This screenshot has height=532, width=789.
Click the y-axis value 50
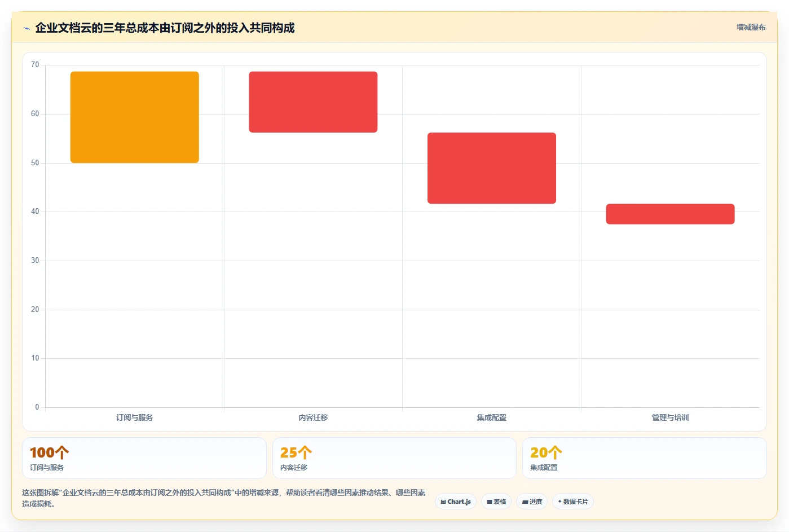pos(35,163)
